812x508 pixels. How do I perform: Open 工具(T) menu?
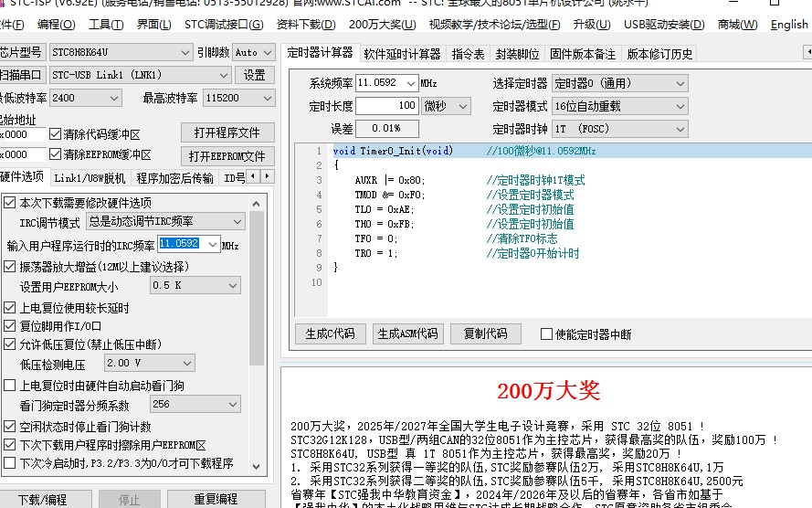(106, 25)
